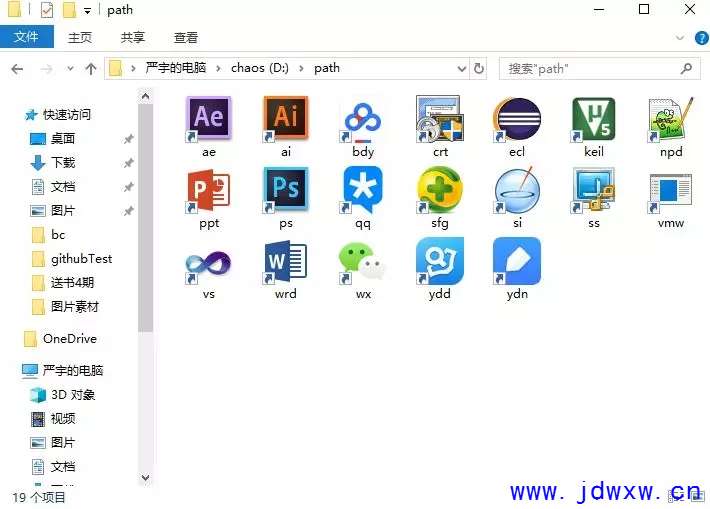This screenshot has width=710, height=509.
Task: Refresh the path folder view
Action: click(479, 68)
